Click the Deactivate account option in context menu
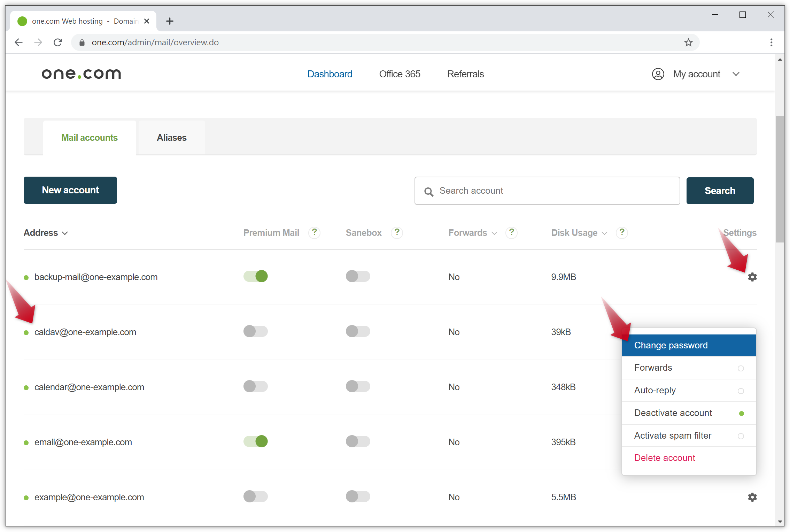The image size is (790, 532). coord(673,413)
